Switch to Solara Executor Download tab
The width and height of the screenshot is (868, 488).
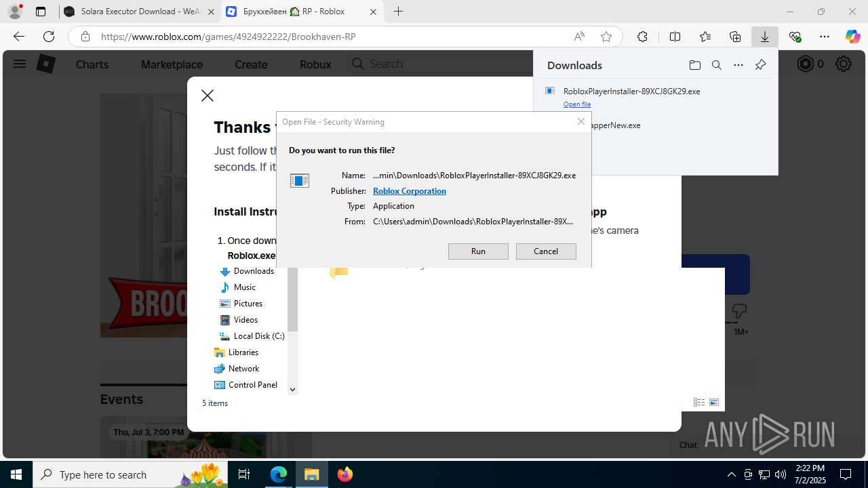point(139,12)
